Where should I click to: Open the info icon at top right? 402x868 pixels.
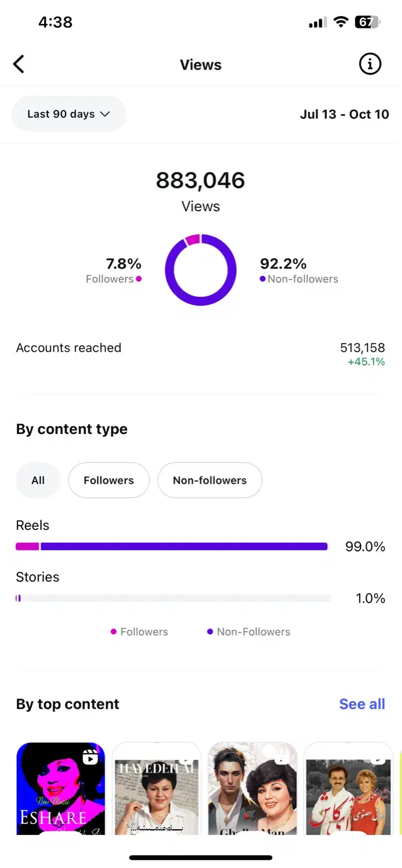click(370, 64)
